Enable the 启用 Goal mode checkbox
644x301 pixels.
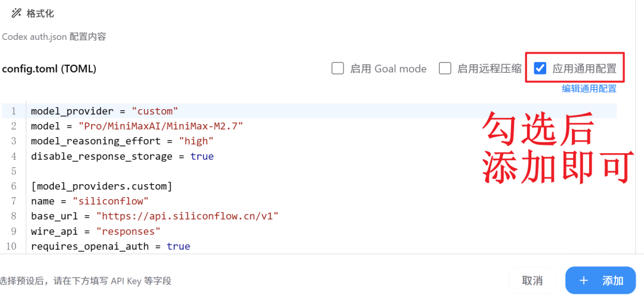pos(338,68)
